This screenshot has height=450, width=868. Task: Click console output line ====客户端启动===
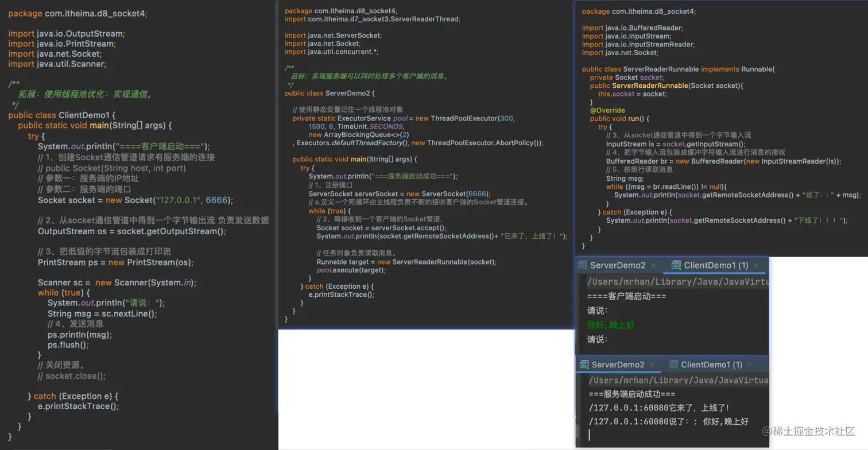pos(626,296)
